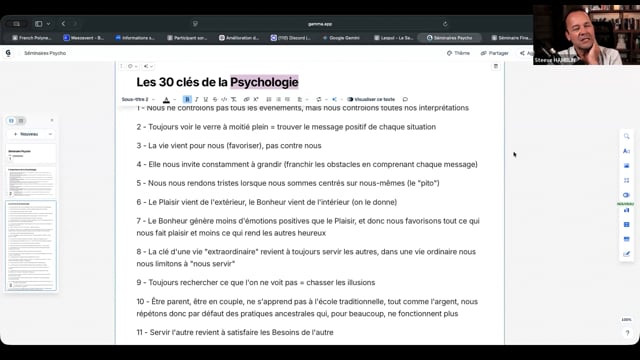Click the line 11 - Servir l'autre
Screen dimensions: 640x360
coord(235,332)
